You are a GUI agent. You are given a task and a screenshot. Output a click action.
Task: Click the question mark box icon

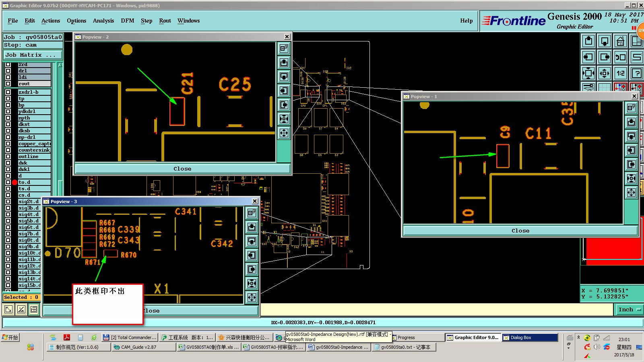click(x=637, y=73)
